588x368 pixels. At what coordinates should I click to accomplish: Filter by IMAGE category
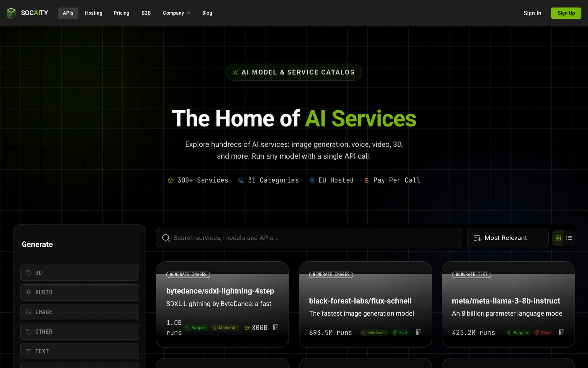click(79, 312)
